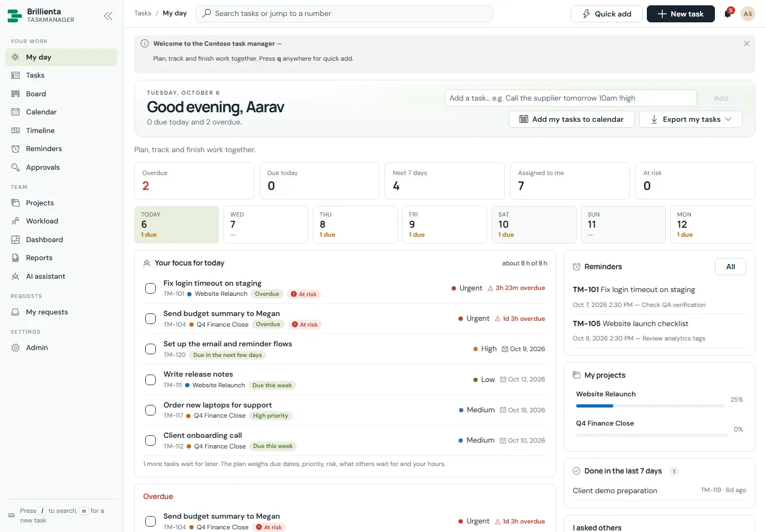The image size is (766, 532).
Task: Click Add my tasks to calendar
Action: pos(571,119)
